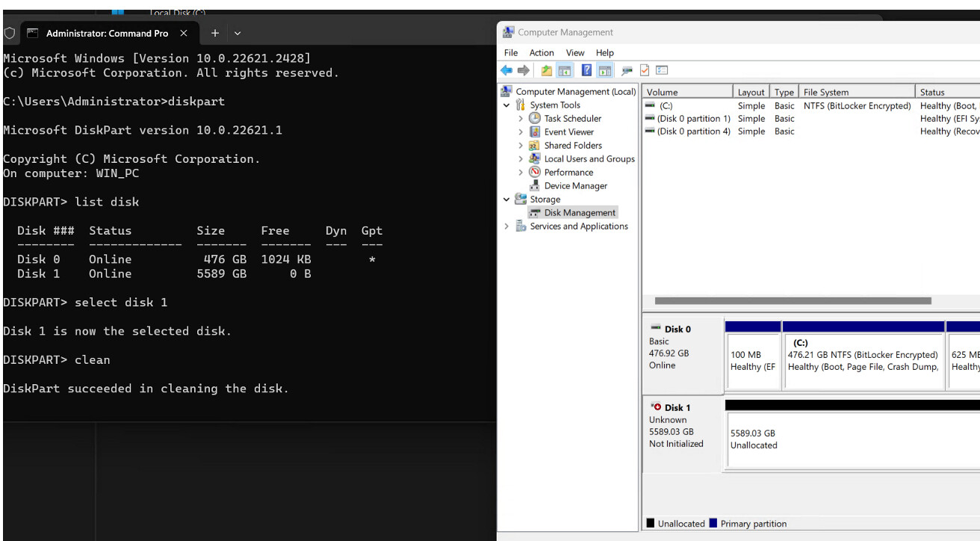The image size is (980, 541).
Task: Click the Performance gauge icon in the tree
Action: (535, 172)
